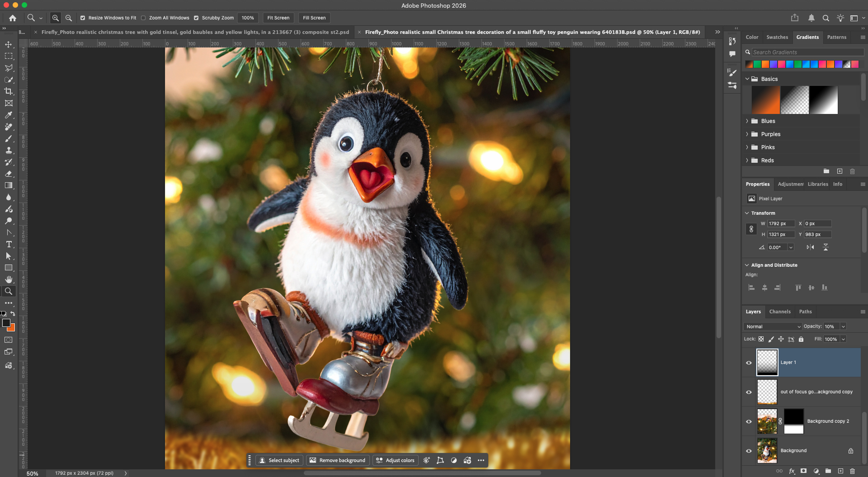Select the Eyedropper tool
The height and width of the screenshot is (477, 868).
coord(9,115)
